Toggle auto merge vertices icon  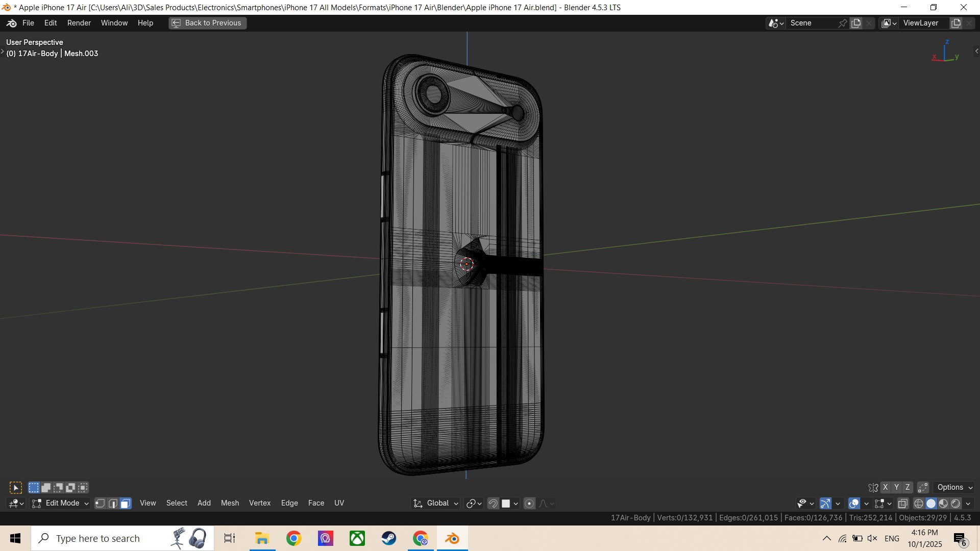tap(923, 488)
